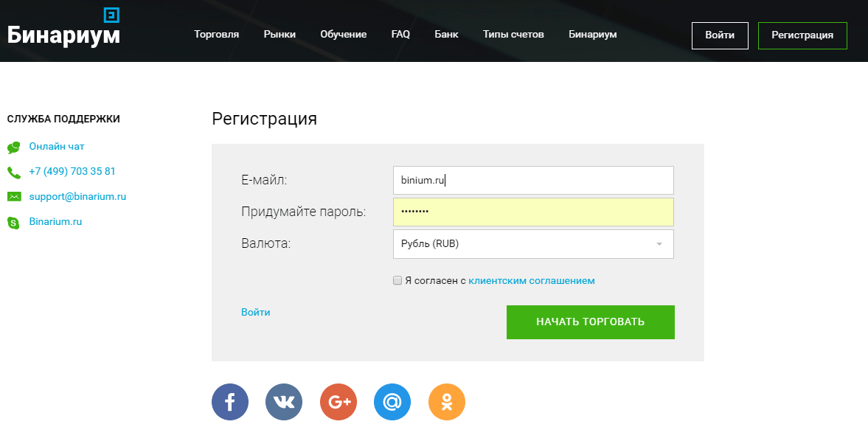The image size is (868, 427).
Task: Open the FAQ page
Action: coord(400,35)
